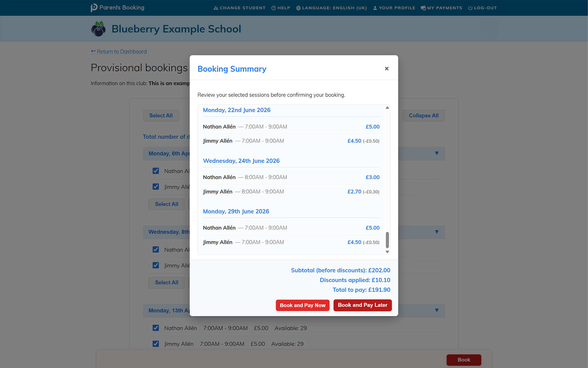
Task: Collapse the Wednesday 8th section arrow
Action: tap(437, 232)
